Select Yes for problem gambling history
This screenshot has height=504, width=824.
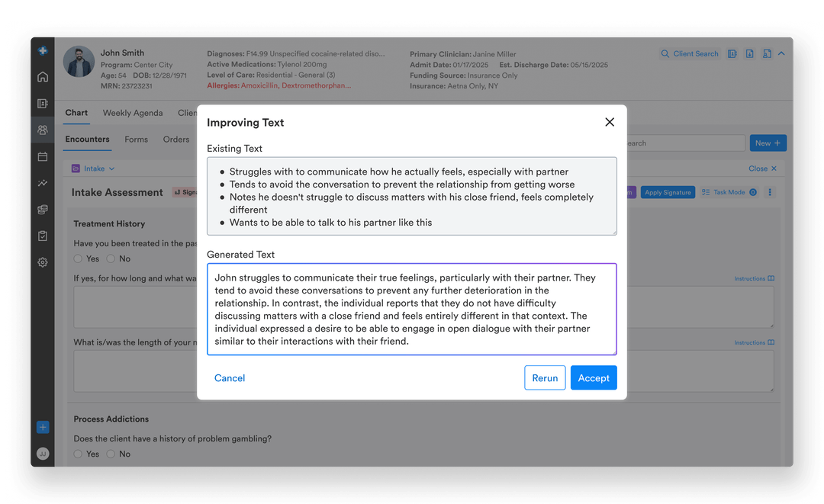coord(78,454)
